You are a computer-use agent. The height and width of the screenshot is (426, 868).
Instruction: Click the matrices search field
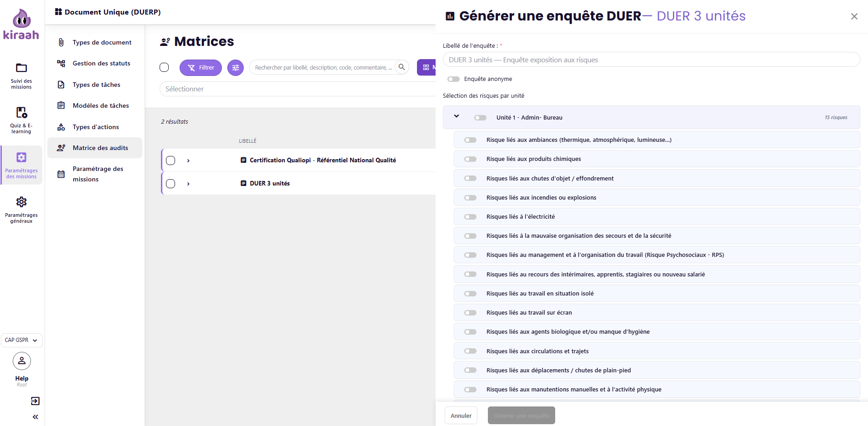click(x=323, y=67)
